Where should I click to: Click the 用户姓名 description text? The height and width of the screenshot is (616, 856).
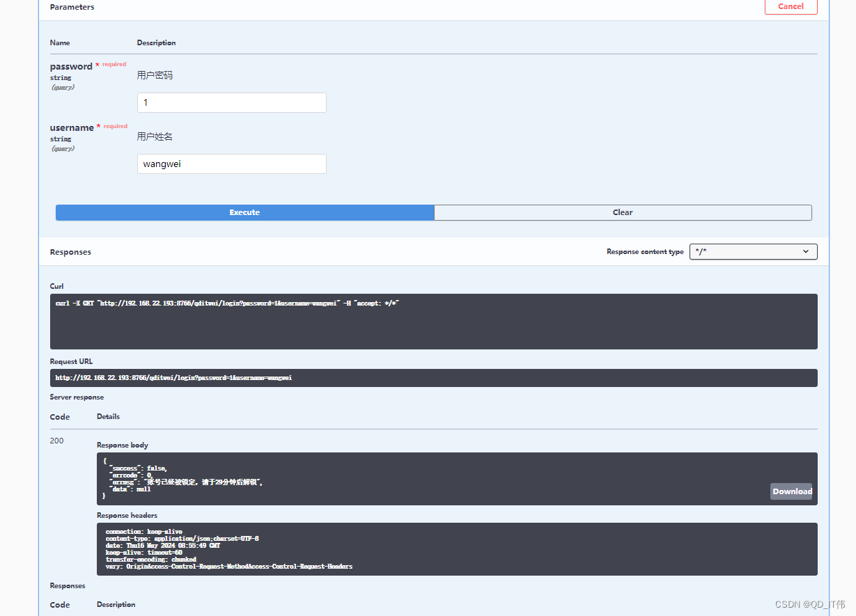tap(155, 136)
